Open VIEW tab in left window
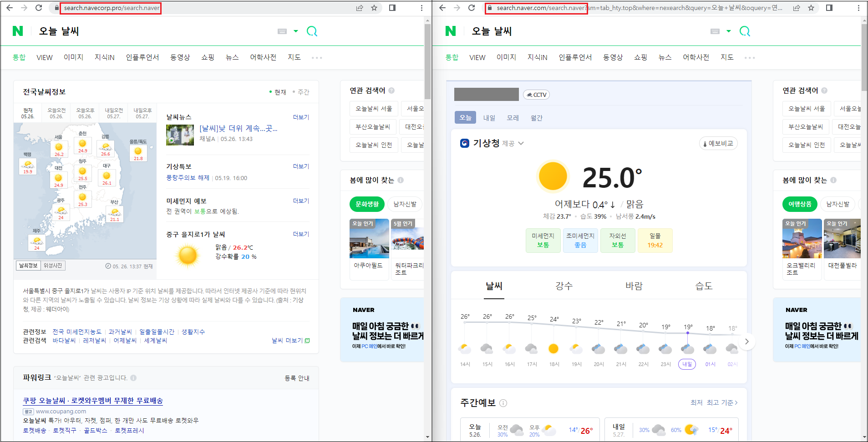 [x=45, y=57]
